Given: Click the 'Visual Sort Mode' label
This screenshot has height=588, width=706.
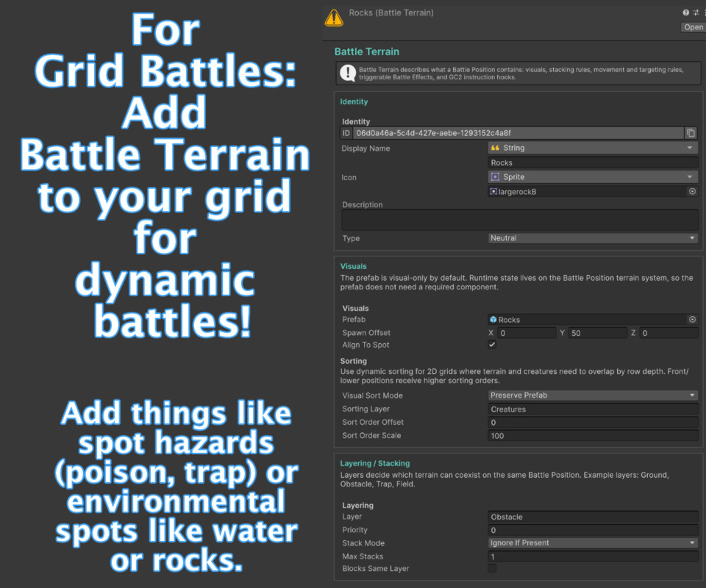Looking at the screenshot, I should [x=372, y=395].
